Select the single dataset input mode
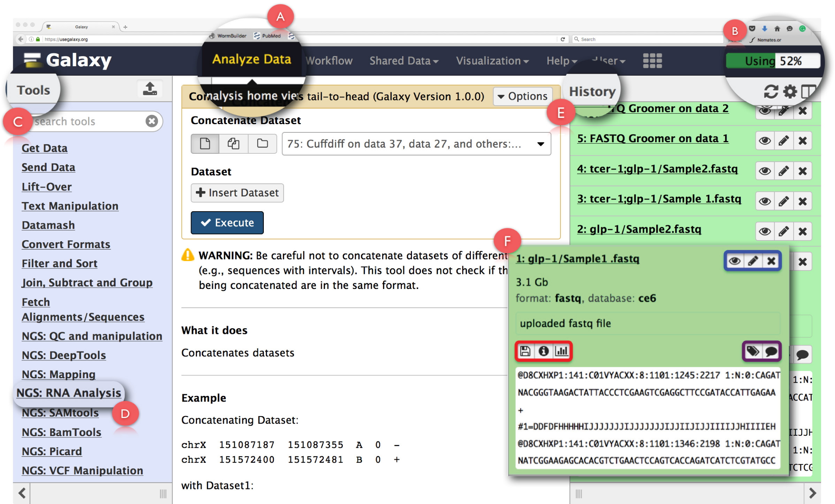Viewport: 835px width, 504px height. (205, 144)
